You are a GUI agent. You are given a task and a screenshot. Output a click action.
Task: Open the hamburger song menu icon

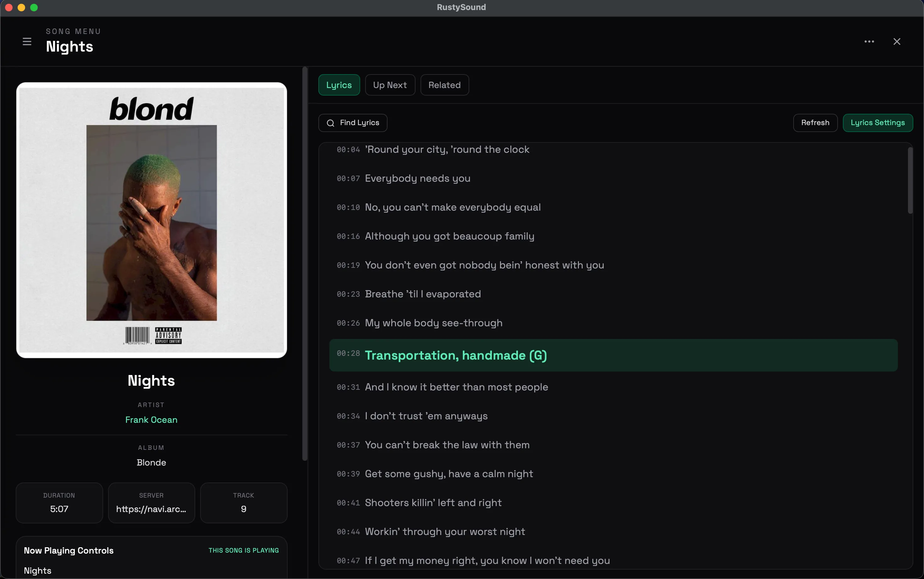[x=26, y=41]
